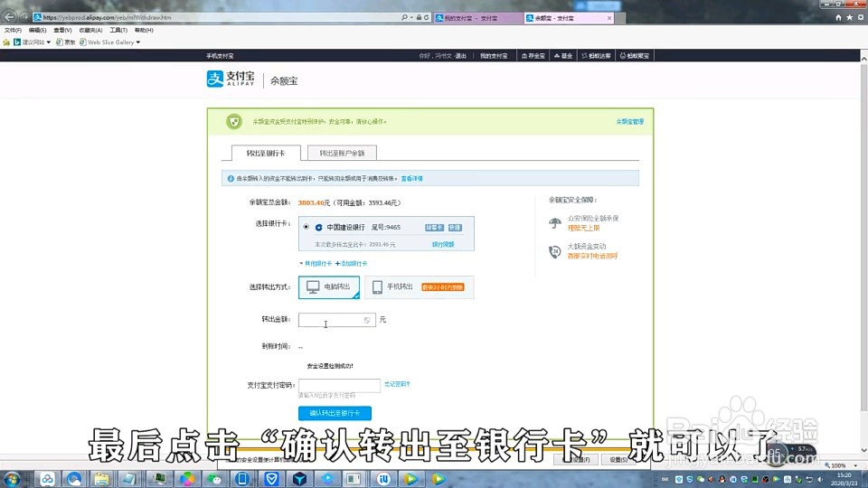Click the green security shield icon
The height and width of the screenshot is (488, 868).
click(x=234, y=122)
